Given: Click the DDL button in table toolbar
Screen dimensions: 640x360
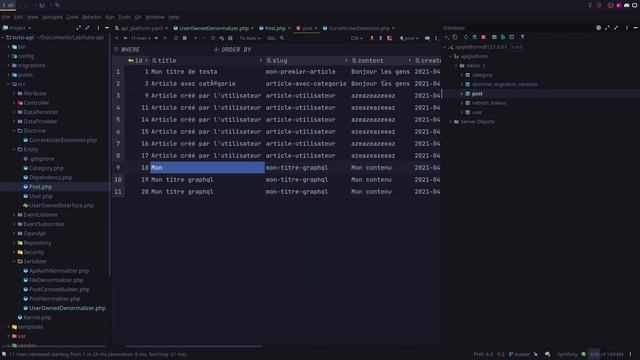Looking at the screenshot, I should click(x=271, y=38).
